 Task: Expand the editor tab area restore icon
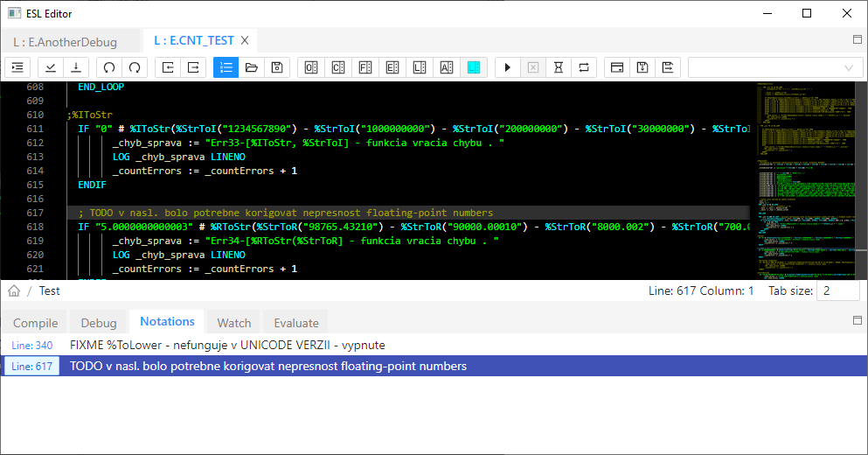tap(857, 40)
